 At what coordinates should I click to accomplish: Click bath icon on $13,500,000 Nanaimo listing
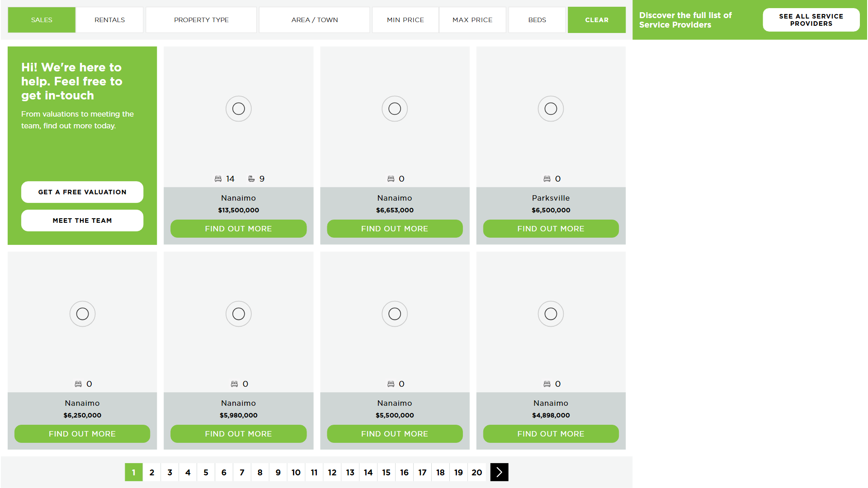click(251, 179)
